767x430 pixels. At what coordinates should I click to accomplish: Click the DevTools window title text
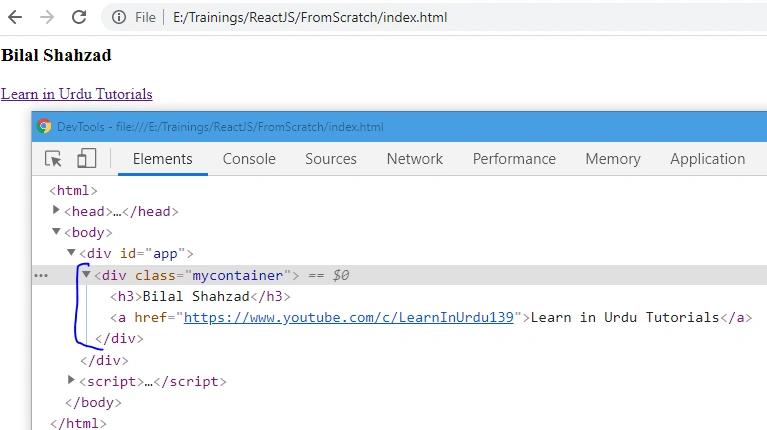coord(220,127)
